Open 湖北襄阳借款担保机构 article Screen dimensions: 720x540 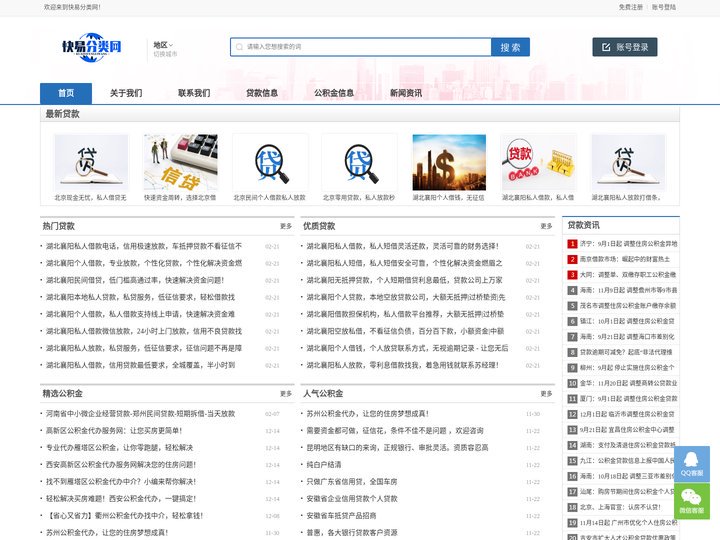[405, 314]
